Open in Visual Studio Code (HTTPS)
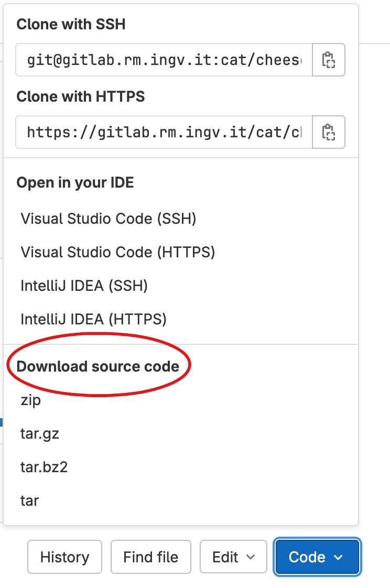 tap(118, 252)
